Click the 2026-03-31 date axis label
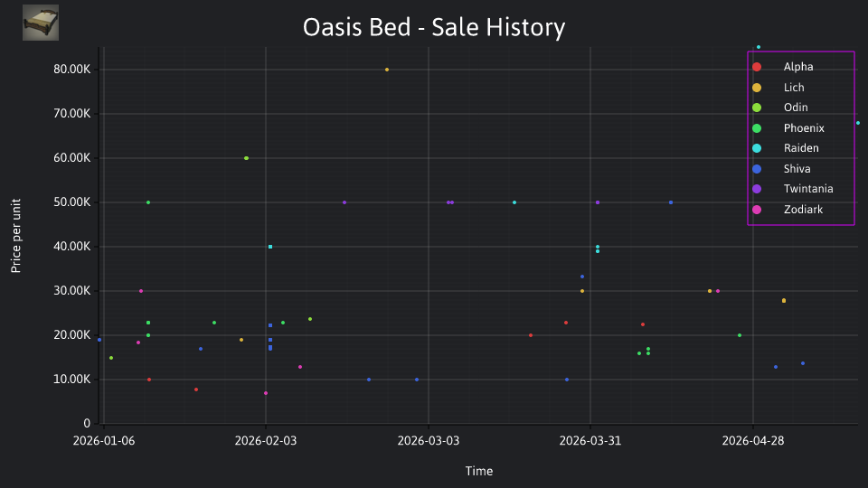The image size is (868, 488). [590, 441]
